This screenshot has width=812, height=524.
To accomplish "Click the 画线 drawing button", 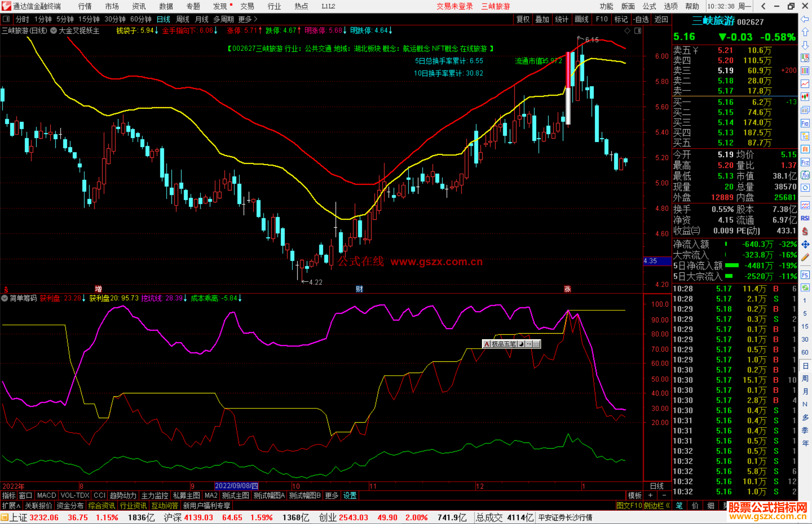I will pyautogui.click(x=582, y=19).
